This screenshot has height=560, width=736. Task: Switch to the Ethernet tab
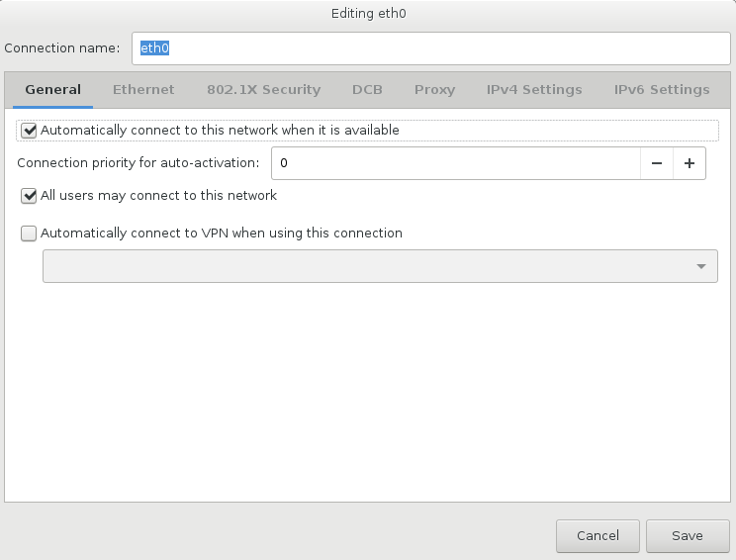(x=143, y=90)
